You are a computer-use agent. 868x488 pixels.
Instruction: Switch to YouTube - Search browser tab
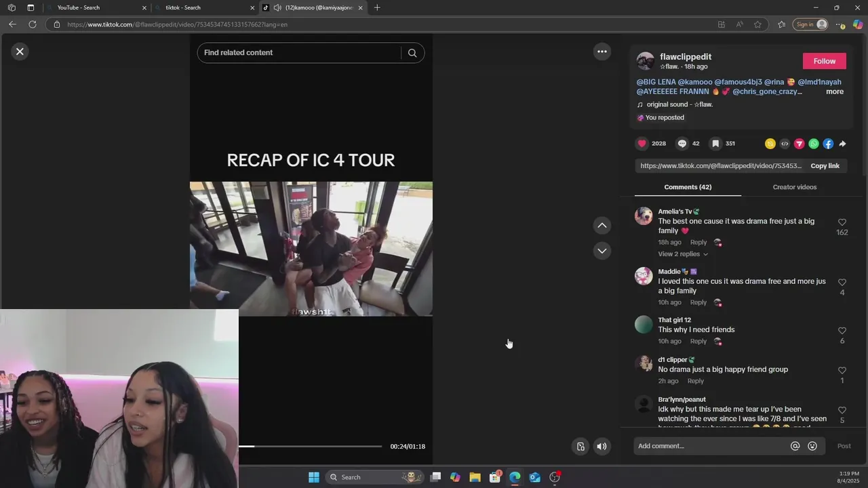click(x=95, y=7)
